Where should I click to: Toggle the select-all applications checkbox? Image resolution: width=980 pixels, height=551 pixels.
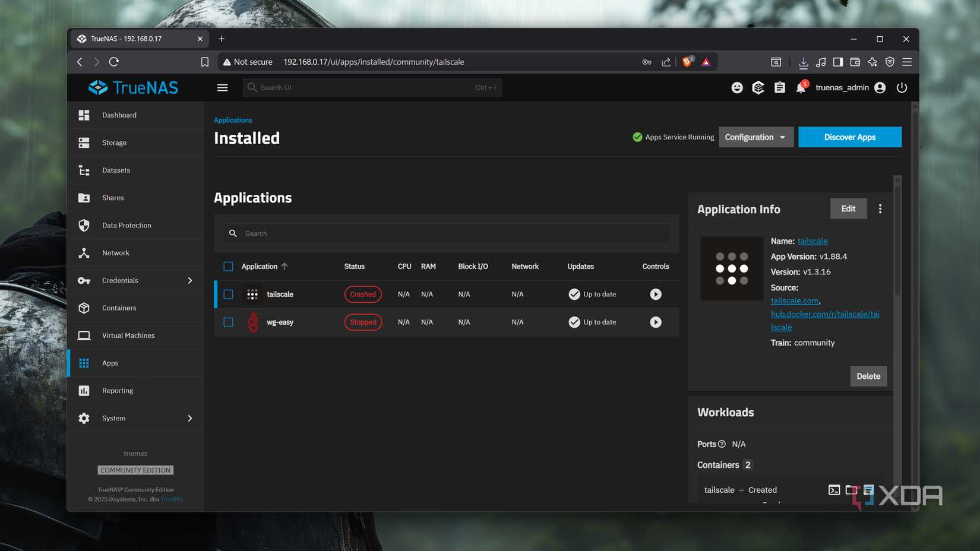tap(228, 267)
